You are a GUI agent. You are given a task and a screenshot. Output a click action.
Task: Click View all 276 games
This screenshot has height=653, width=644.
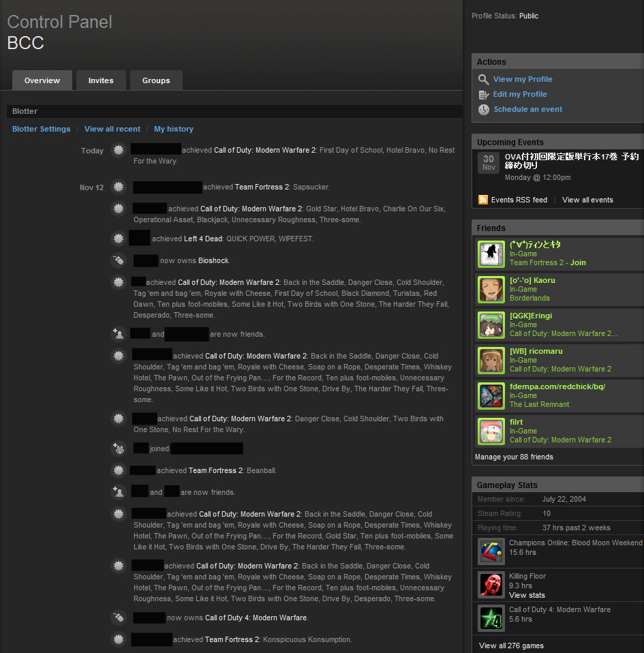pyautogui.click(x=511, y=646)
